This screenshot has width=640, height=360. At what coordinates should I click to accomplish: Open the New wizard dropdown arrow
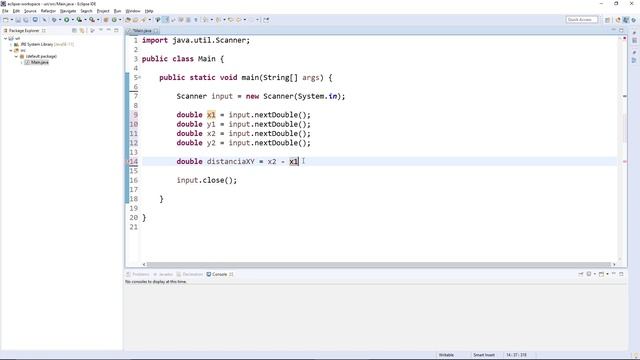click(x=12, y=20)
